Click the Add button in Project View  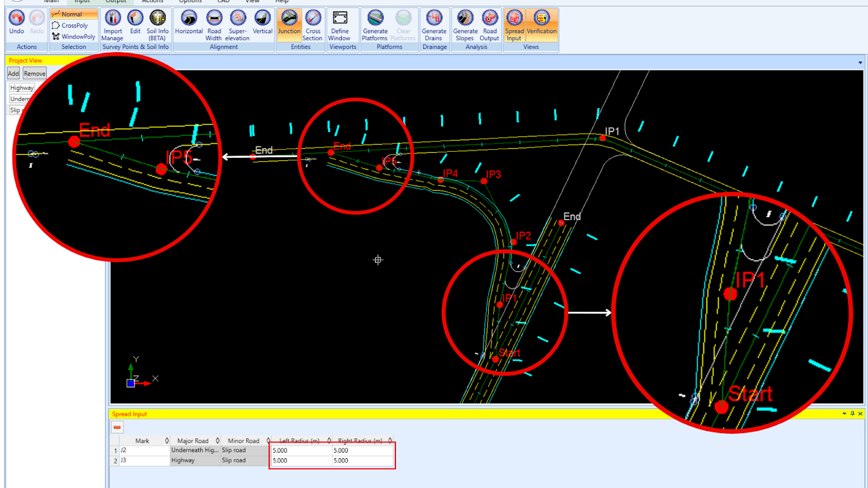click(13, 74)
